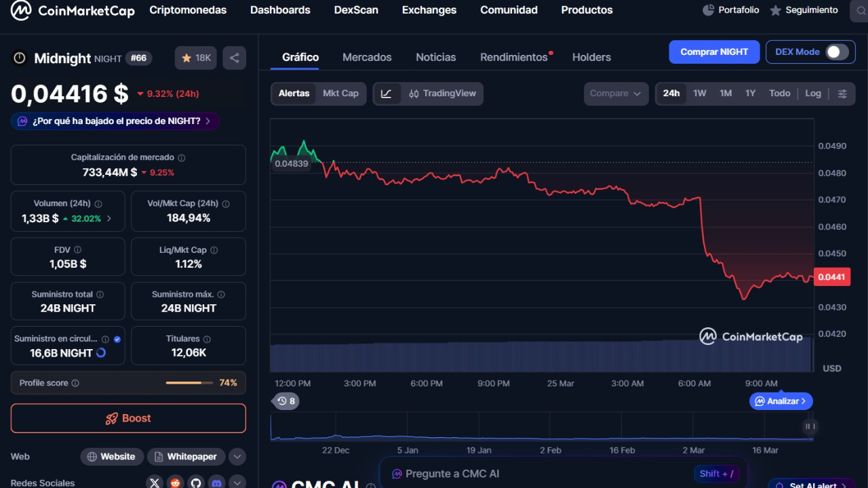Click the CoinMarketCap logo
Viewport: 868px width, 488px height.
click(x=73, y=10)
